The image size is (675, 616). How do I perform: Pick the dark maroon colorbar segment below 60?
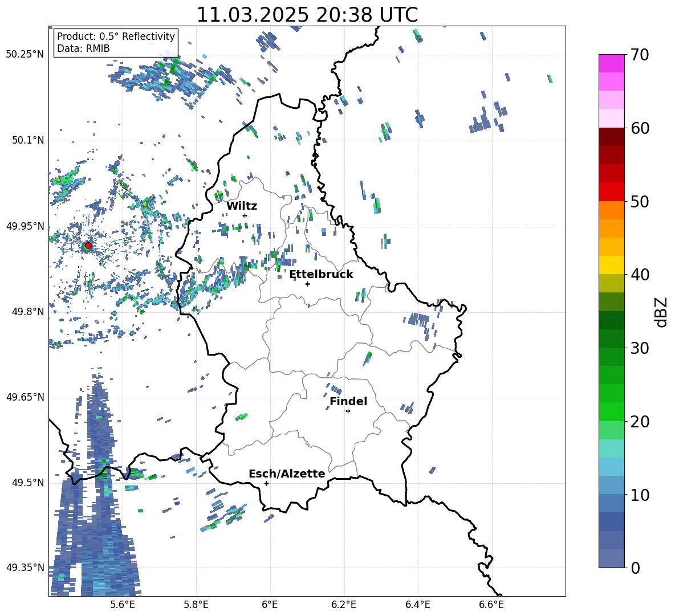611,137
